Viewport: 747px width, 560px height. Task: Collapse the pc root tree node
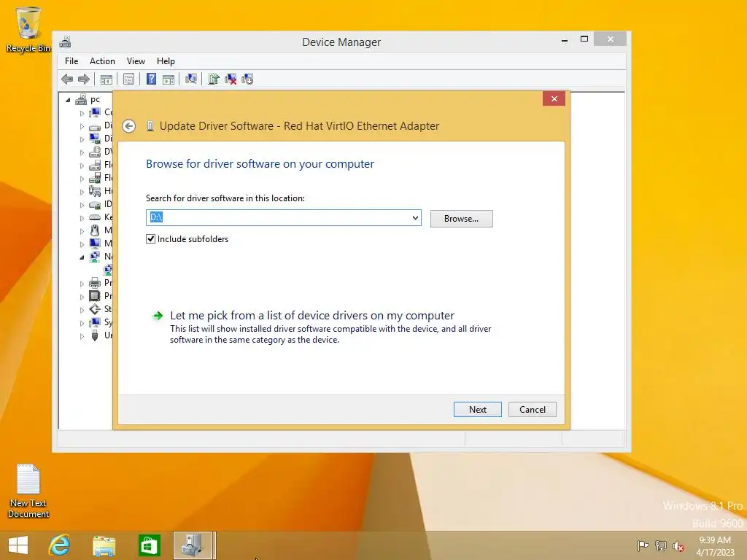point(68,100)
